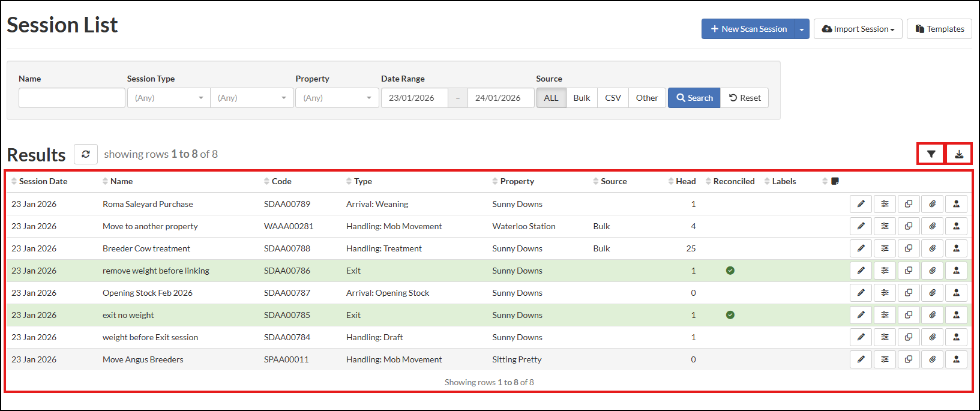Open attachments for Roma Saleyard Purchase
The height and width of the screenshot is (411, 980).
click(933, 204)
